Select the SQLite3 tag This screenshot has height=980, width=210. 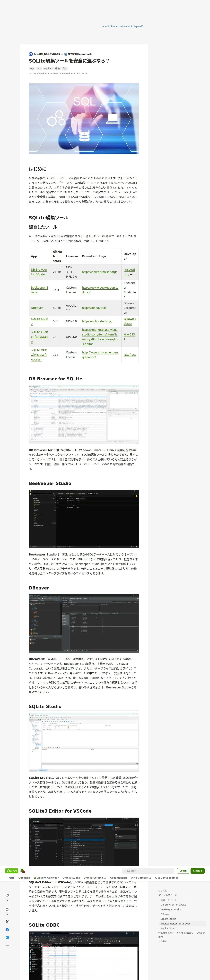click(x=48, y=68)
